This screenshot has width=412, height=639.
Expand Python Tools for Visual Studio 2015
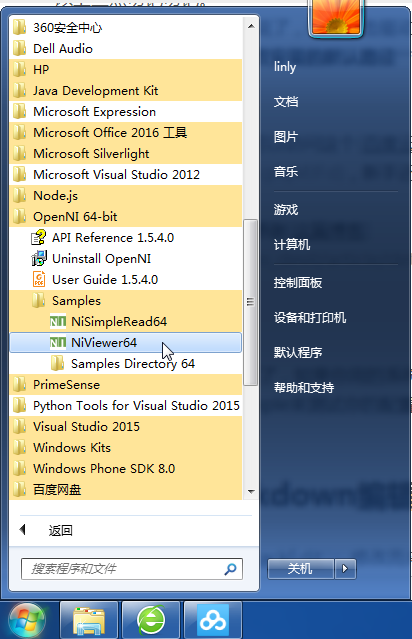click(126, 405)
